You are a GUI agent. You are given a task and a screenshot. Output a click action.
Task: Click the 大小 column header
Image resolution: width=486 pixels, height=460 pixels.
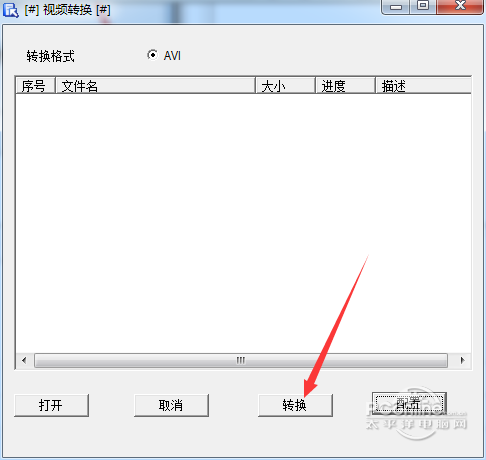click(285, 86)
